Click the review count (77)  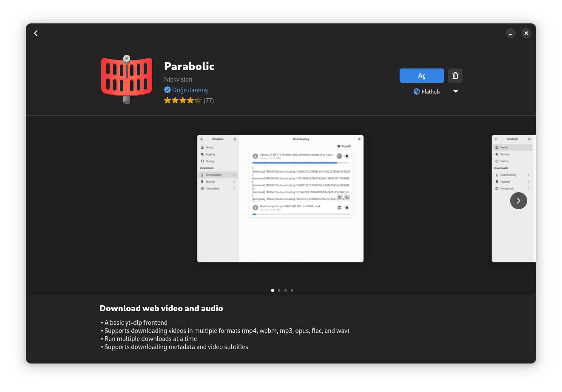(x=209, y=101)
